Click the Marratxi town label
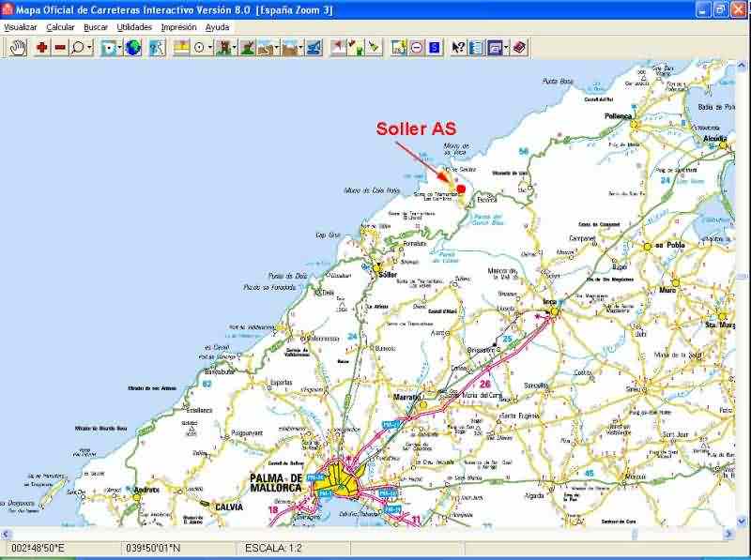Screen dimensions: 751x560 coord(406,397)
